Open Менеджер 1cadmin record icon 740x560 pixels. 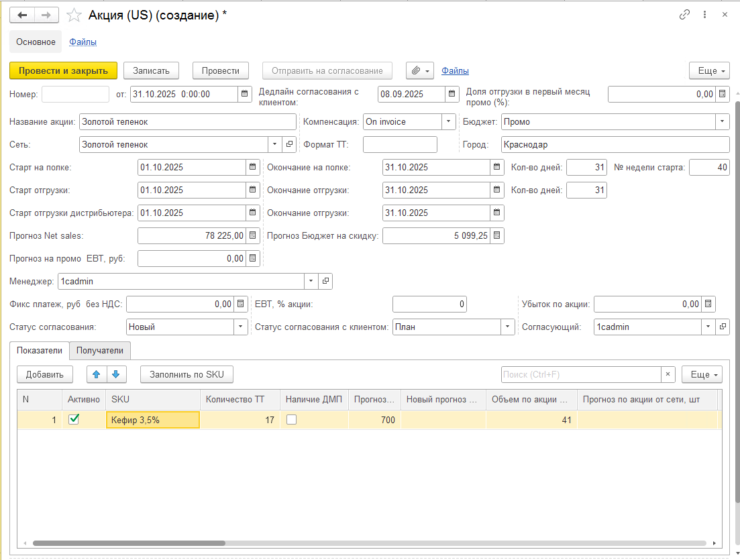[325, 281]
